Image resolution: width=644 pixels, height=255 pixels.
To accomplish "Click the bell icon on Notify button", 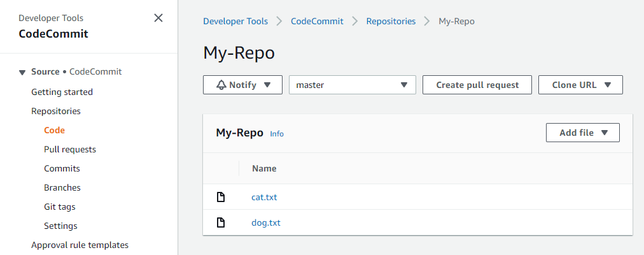I will click(221, 85).
